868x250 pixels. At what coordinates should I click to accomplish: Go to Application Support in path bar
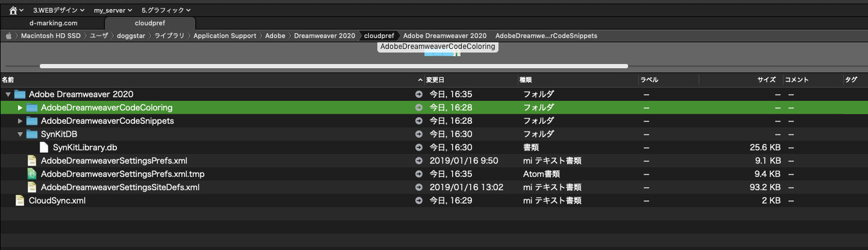225,36
